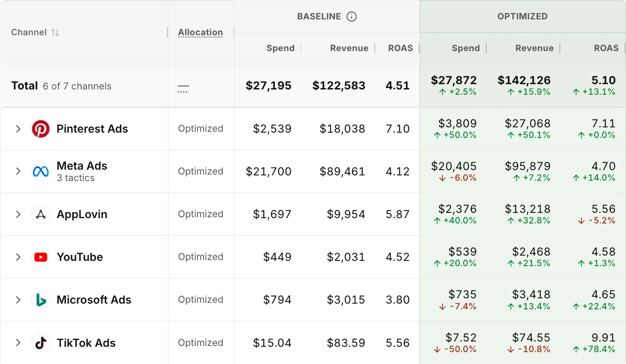The image size is (626, 364).
Task: Click the Total allocation dash placeholder
Action: point(183,88)
